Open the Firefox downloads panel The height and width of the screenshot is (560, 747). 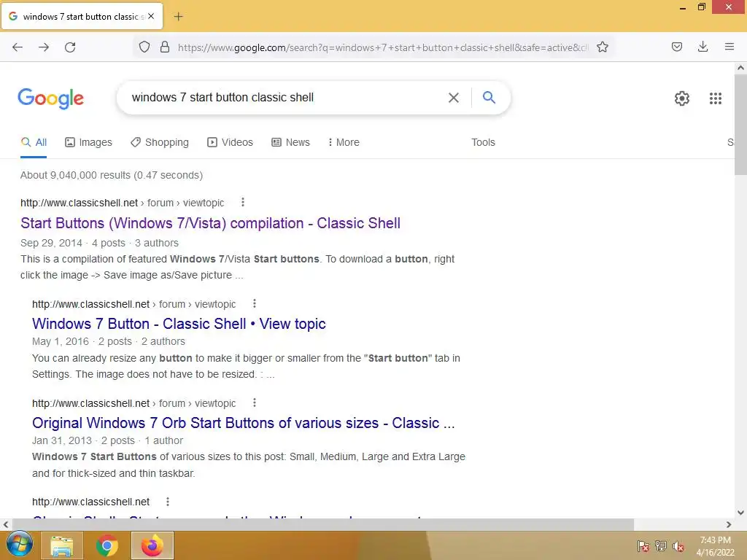pyautogui.click(x=703, y=47)
